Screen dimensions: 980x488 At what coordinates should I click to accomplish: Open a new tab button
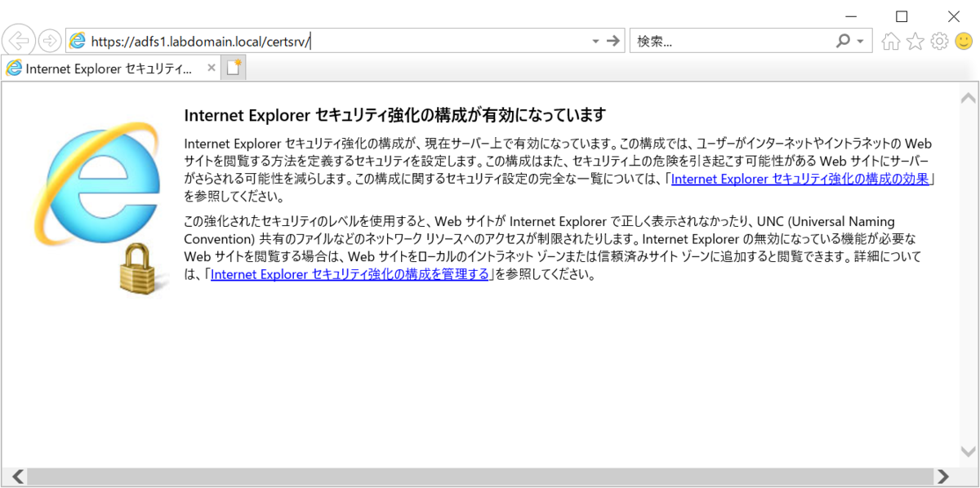coord(234,69)
